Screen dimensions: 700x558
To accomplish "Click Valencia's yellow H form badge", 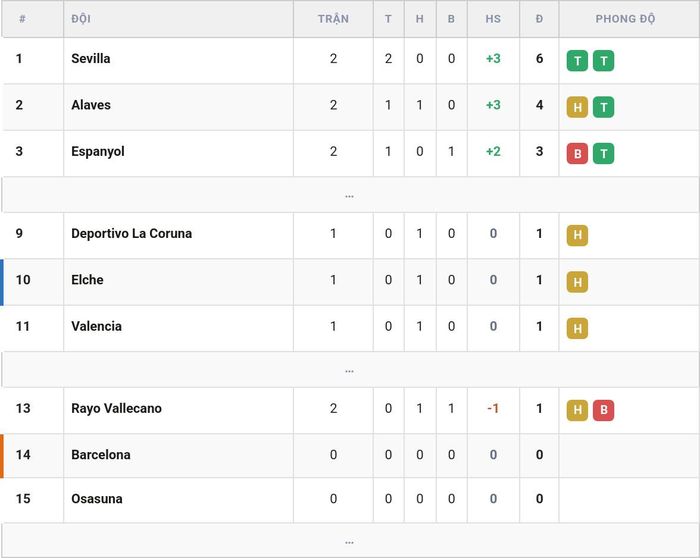I will (x=577, y=329).
